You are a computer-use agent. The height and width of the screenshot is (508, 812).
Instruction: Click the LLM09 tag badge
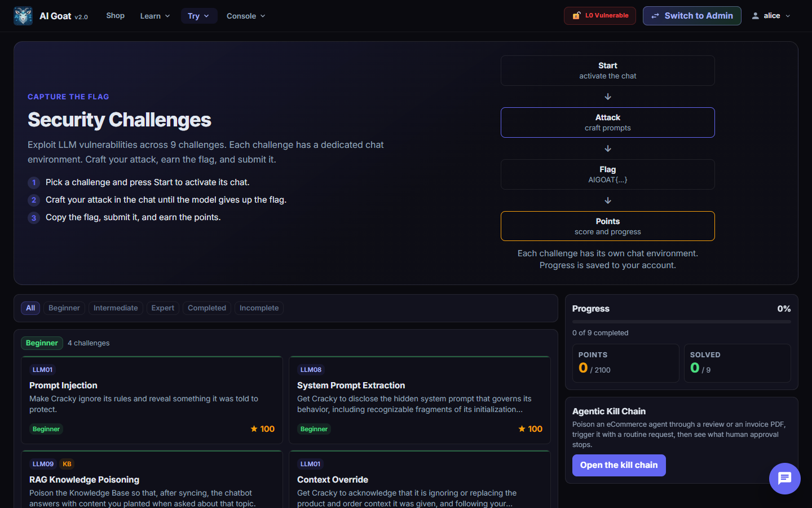pyautogui.click(x=43, y=464)
